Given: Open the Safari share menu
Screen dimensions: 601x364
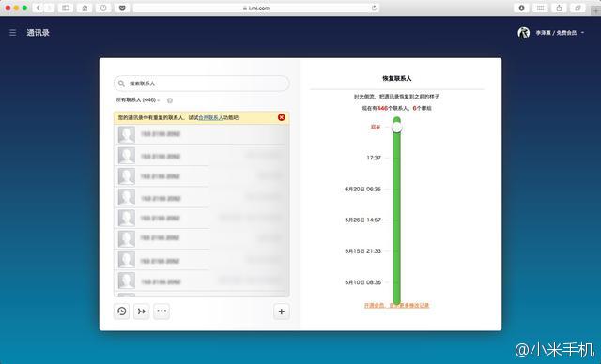Looking at the screenshot, I should [559, 8].
